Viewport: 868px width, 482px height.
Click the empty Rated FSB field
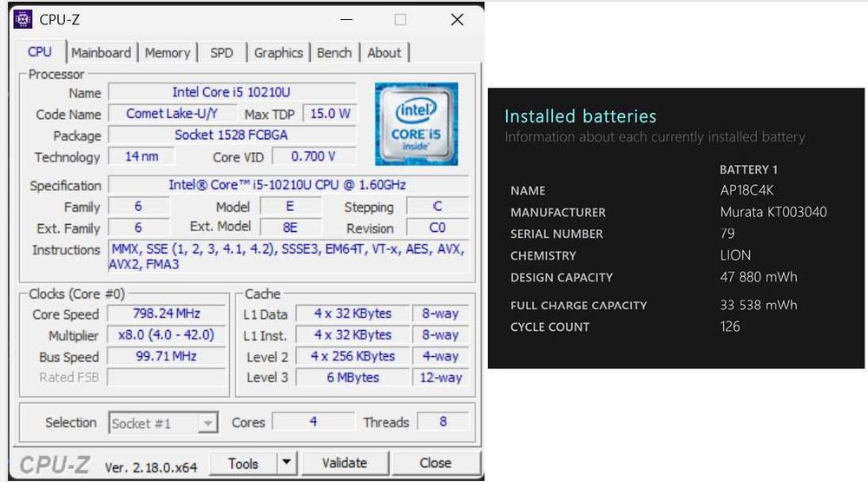pos(167,377)
